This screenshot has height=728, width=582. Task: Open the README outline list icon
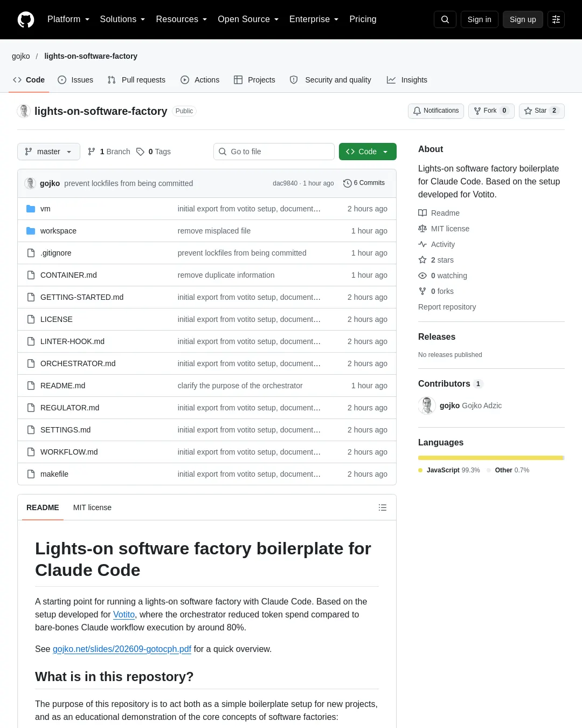(x=383, y=507)
